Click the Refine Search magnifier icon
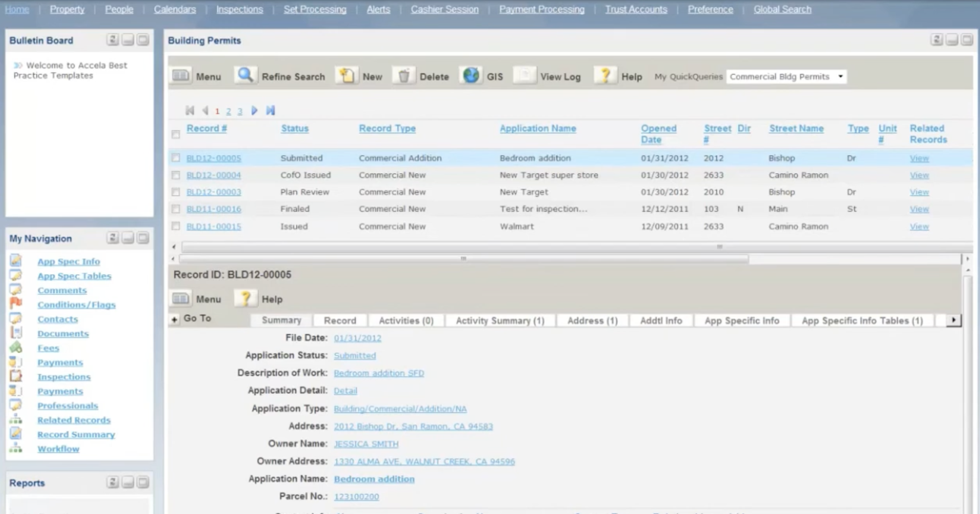The width and height of the screenshot is (980, 514). coord(245,76)
